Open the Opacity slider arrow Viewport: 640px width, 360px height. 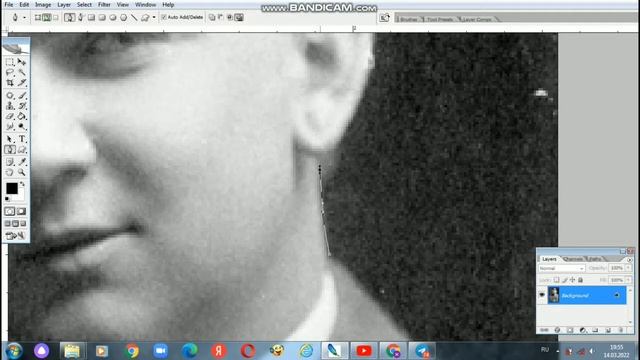point(629,268)
